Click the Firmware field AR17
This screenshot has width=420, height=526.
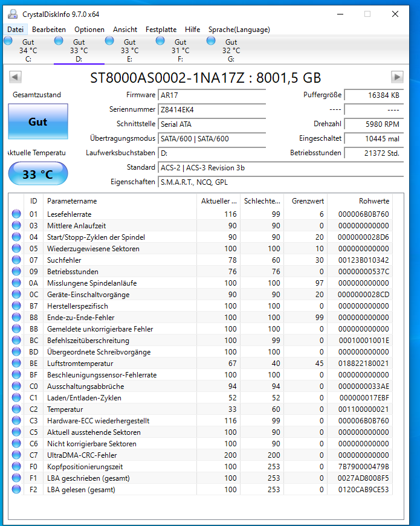point(212,95)
